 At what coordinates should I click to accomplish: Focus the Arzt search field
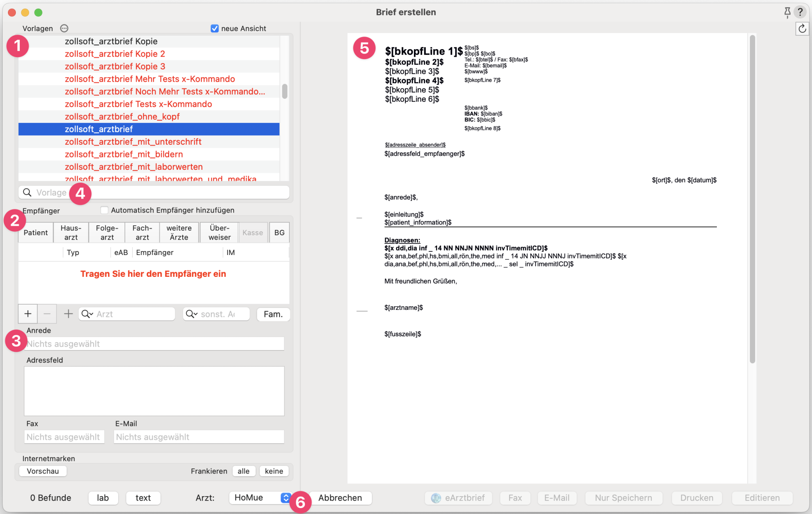(x=127, y=314)
